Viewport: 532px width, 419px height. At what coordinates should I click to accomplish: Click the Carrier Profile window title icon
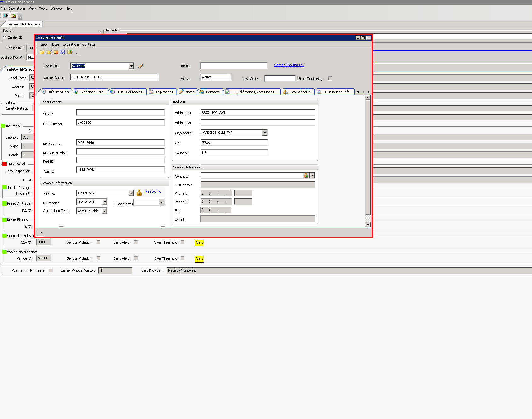38,38
